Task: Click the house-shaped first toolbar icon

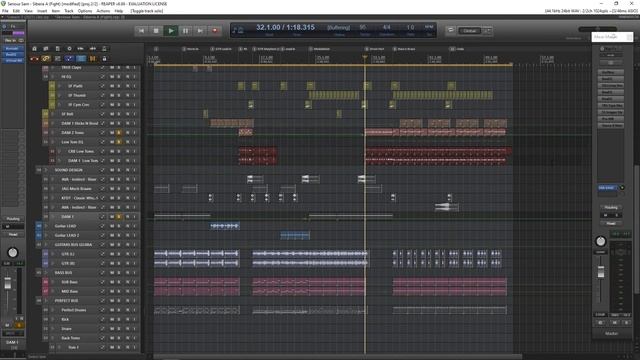Action: pyautogui.click(x=34, y=49)
